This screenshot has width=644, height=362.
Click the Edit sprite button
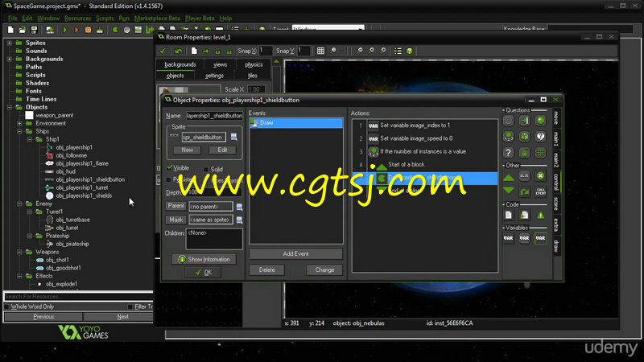(x=223, y=150)
